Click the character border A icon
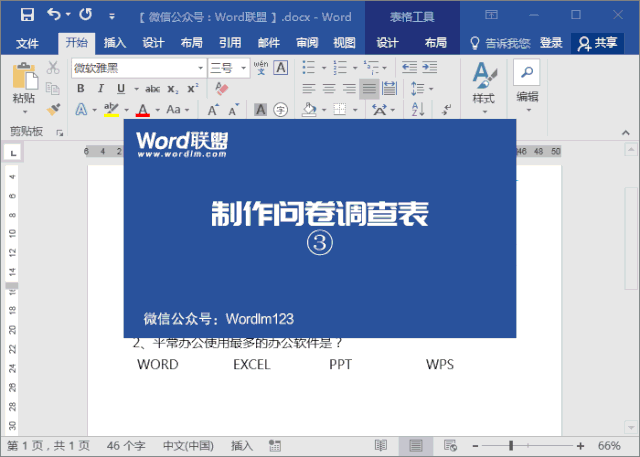The height and width of the screenshot is (457, 640). [281, 67]
